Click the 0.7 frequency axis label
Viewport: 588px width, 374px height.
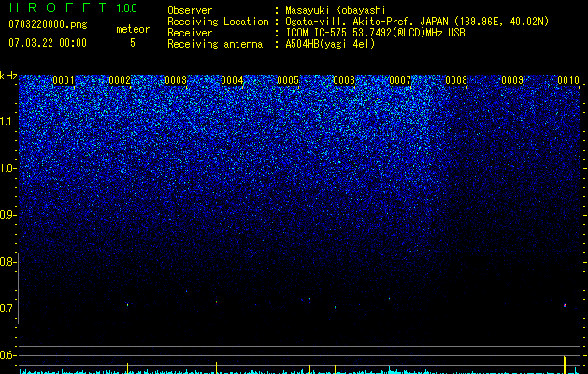click(x=7, y=309)
